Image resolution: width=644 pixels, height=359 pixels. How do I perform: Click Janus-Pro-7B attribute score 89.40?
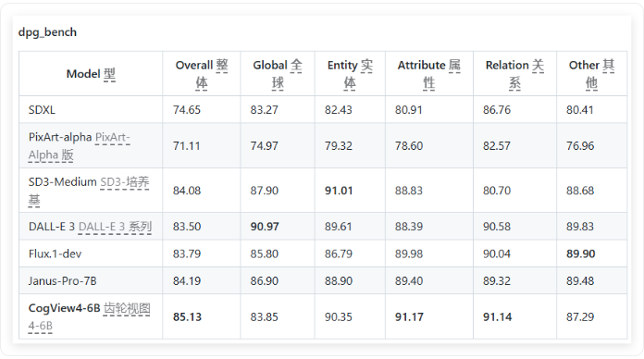(409, 281)
